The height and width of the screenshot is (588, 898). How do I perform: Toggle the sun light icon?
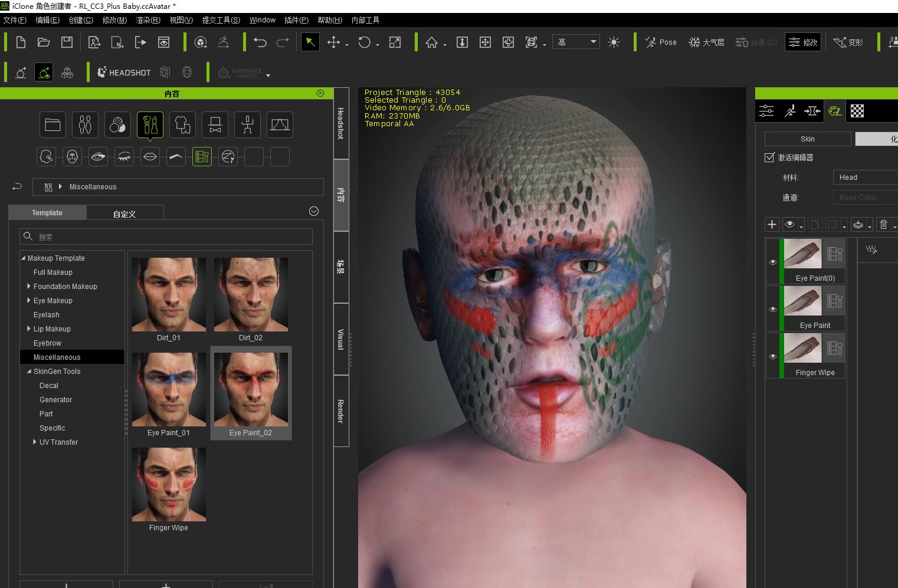614,42
